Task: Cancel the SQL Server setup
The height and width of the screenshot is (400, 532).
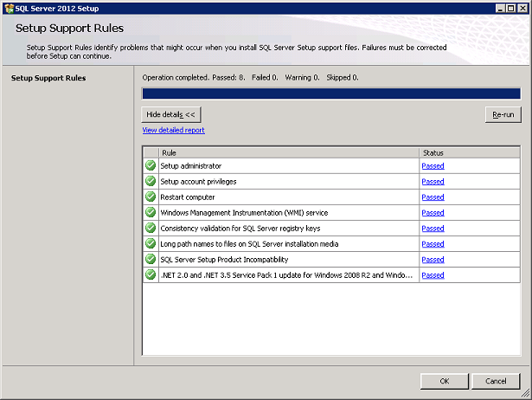Action: (496, 381)
